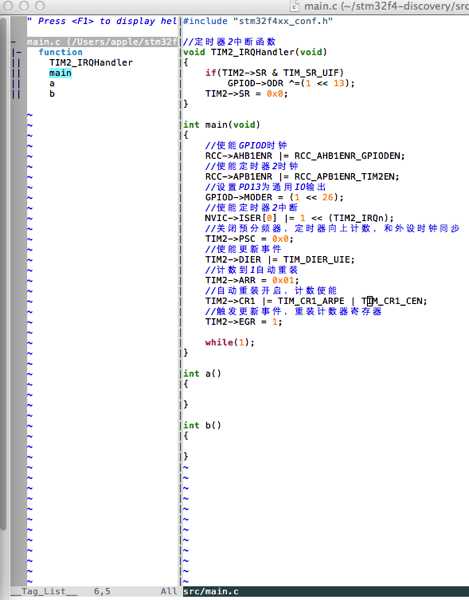Click the RCC->APB1ENR |= RCC_APB1ENR_TIM2EN line
The image size is (469, 600).
pyautogui.click(x=302, y=176)
